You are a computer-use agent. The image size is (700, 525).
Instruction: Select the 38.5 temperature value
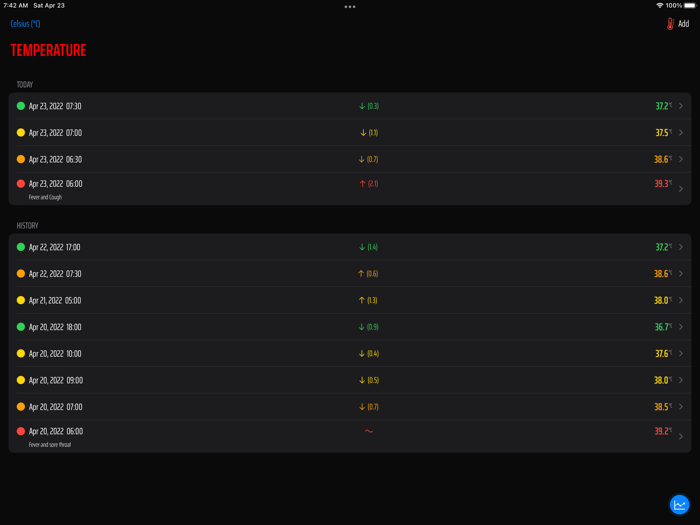tap(663, 407)
